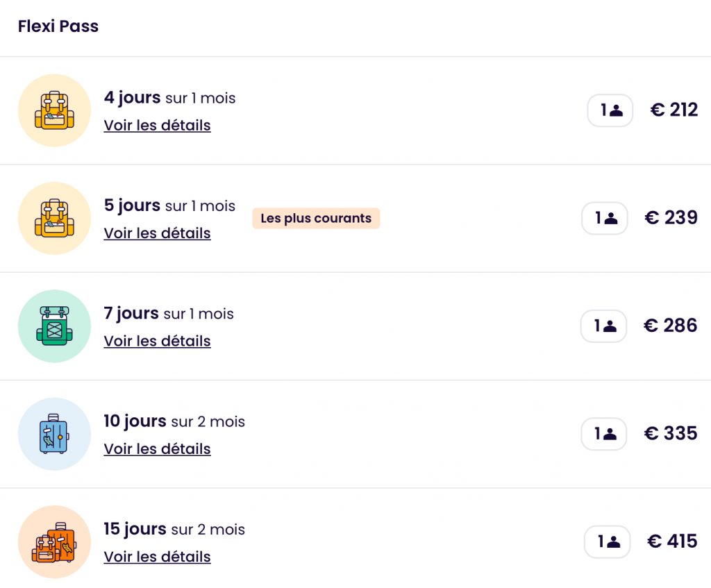Open traveler count for the 5 jours pass
This screenshot has width=711, height=588.
click(x=605, y=218)
